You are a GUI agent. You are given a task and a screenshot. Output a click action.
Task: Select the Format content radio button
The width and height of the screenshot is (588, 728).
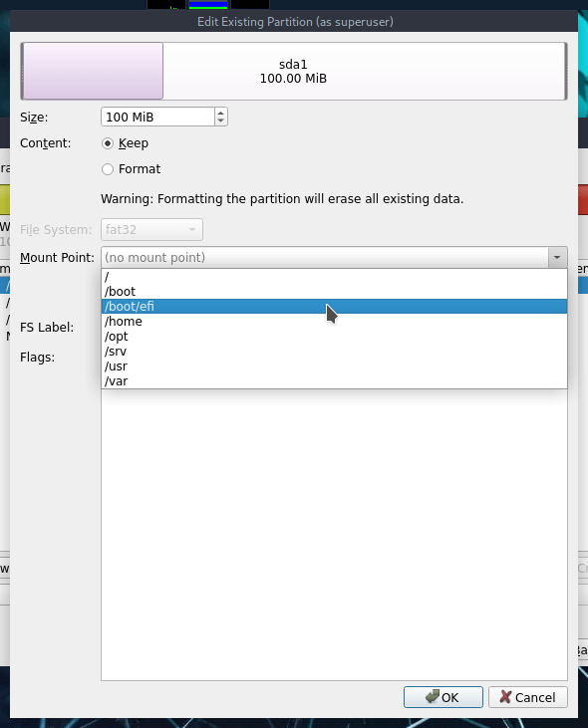pos(108,169)
